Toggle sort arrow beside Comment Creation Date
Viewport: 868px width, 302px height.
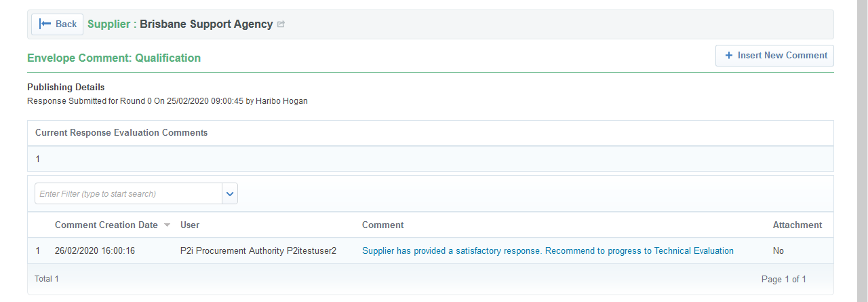(x=167, y=225)
